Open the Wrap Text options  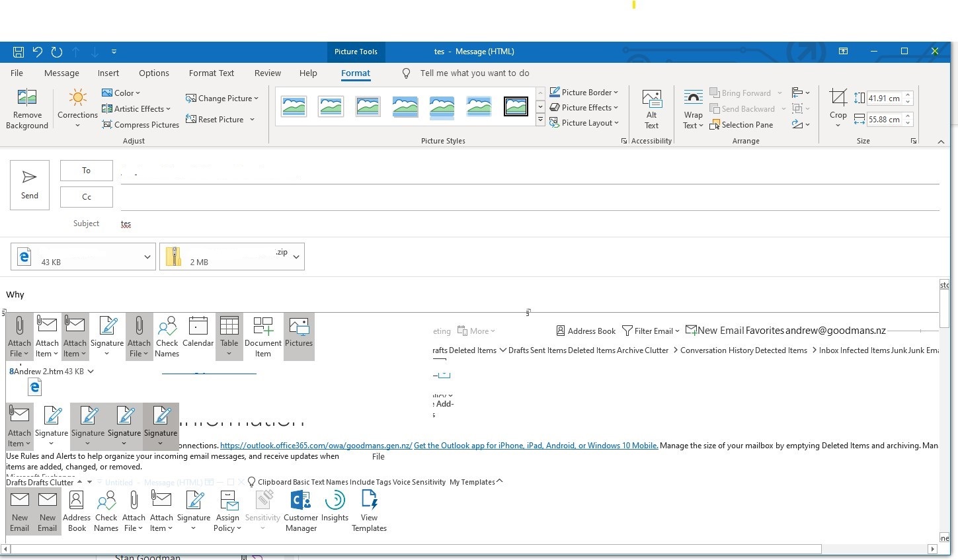click(693, 109)
